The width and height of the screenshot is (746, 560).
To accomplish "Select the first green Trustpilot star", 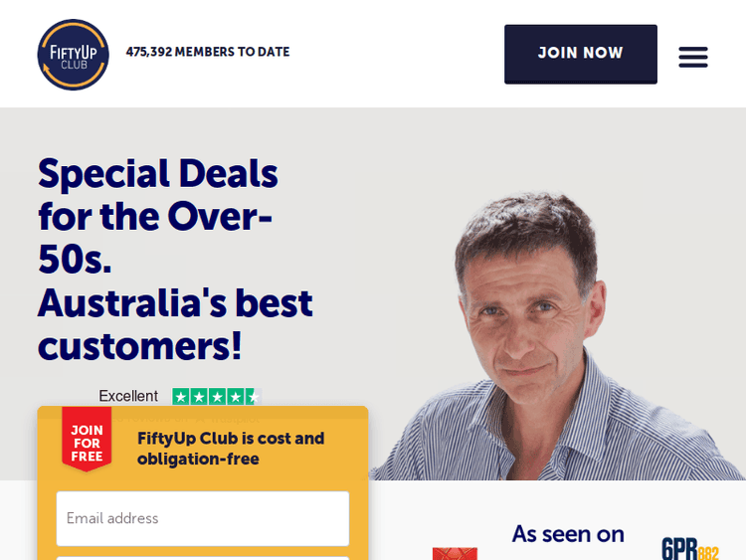I will click(x=181, y=396).
